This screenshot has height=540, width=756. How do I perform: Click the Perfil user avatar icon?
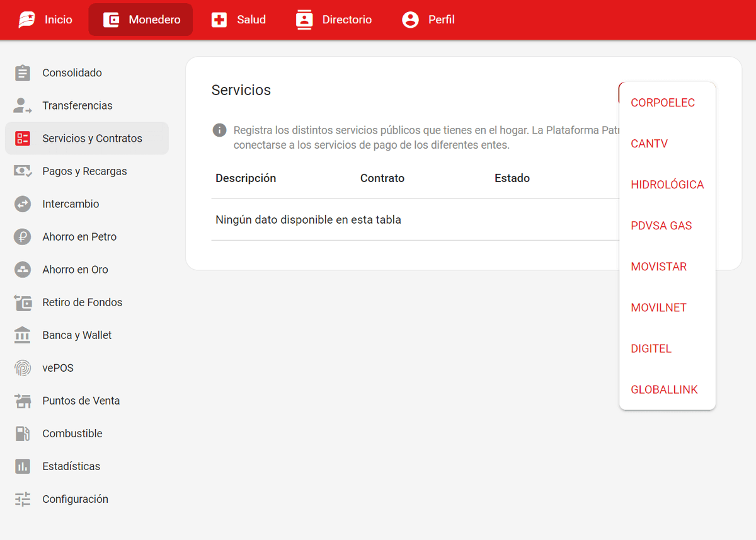410,20
